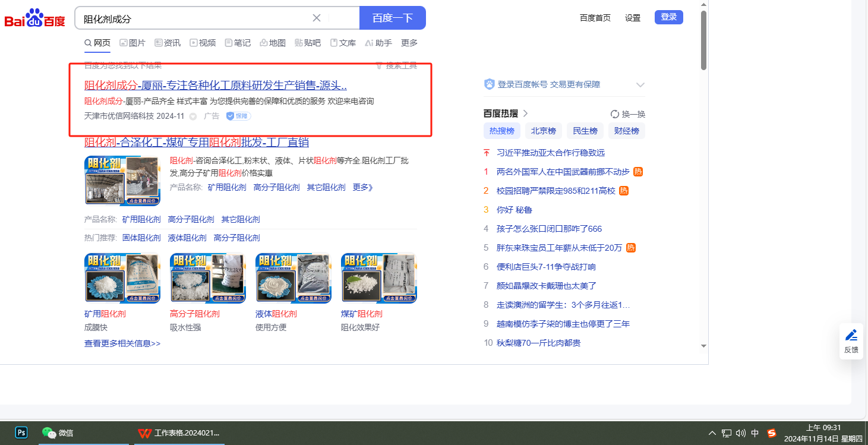Click the 百度一下 search button
Viewport: 868px width, 445px height.
[393, 18]
